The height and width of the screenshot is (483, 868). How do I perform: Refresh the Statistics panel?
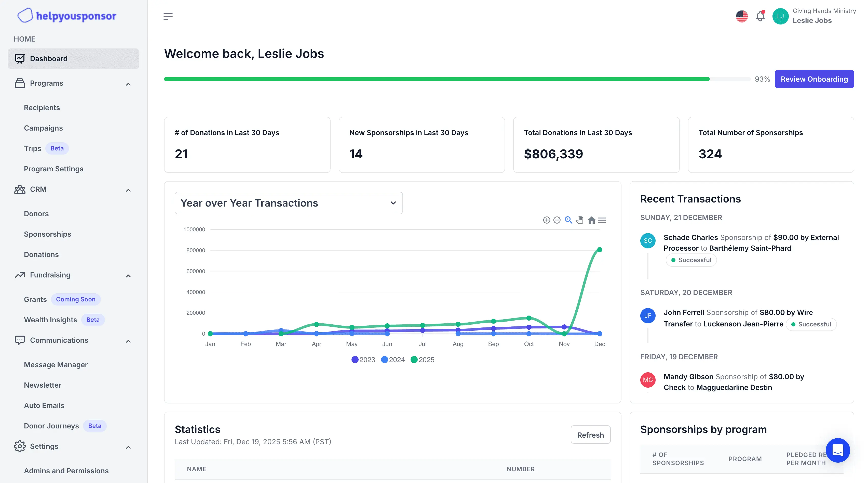[x=590, y=435]
